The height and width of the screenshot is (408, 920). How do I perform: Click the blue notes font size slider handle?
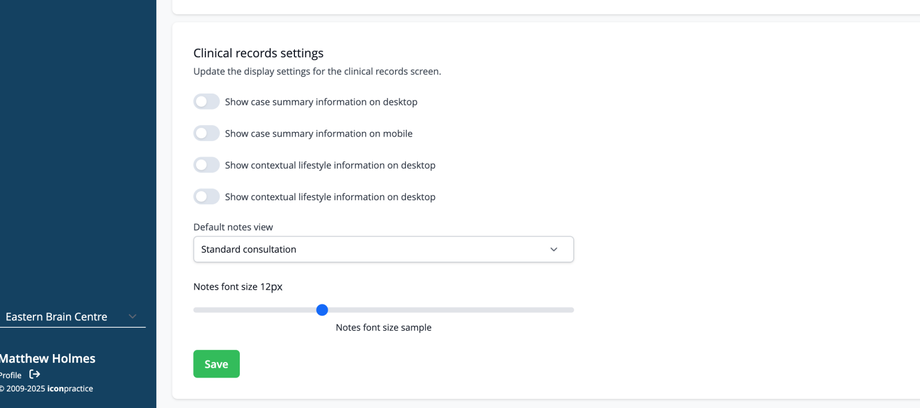coord(322,310)
